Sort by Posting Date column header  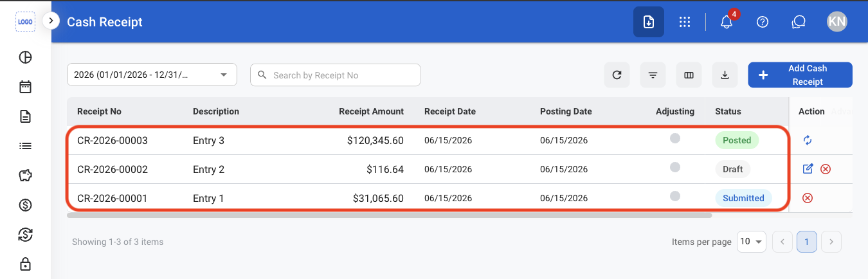(x=566, y=111)
